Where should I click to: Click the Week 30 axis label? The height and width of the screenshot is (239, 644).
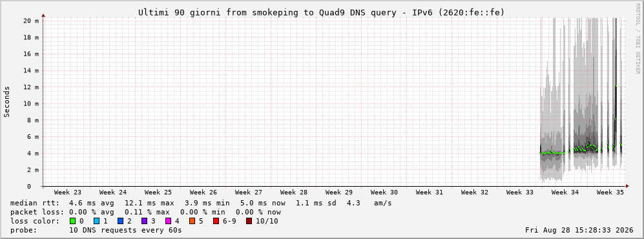tap(384, 192)
